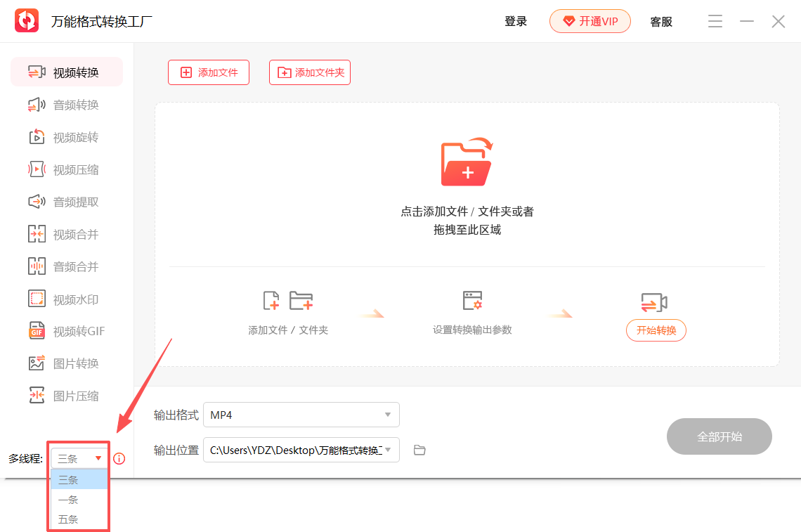The image size is (801, 532).
Task: Click the add file step icon
Action: pyautogui.click(x=271, y=301)
